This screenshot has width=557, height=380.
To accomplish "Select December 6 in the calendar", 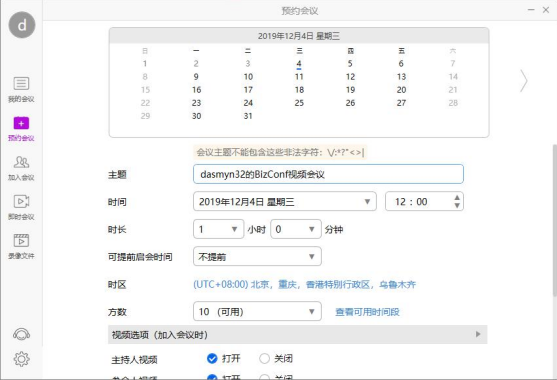I will (401, 64).
